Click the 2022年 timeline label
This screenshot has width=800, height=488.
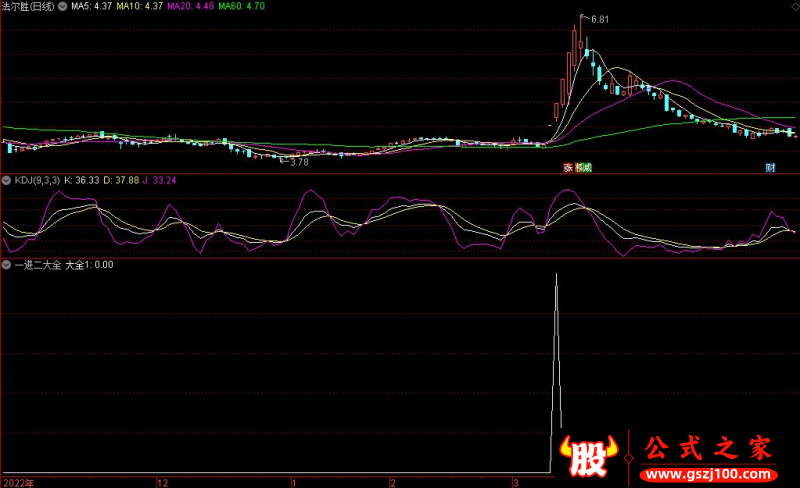click(x=16, y=481)
